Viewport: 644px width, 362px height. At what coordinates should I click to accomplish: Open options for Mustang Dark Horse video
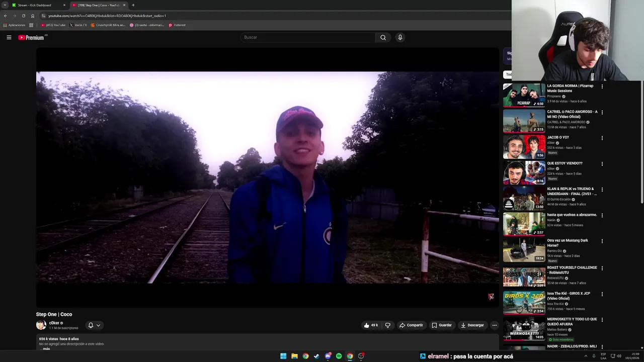(602, 241)
